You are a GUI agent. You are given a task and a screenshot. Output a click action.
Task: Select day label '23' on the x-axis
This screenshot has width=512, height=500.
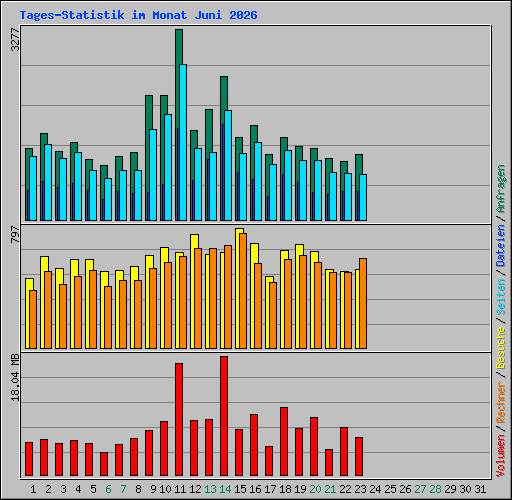tap(360, 489)
